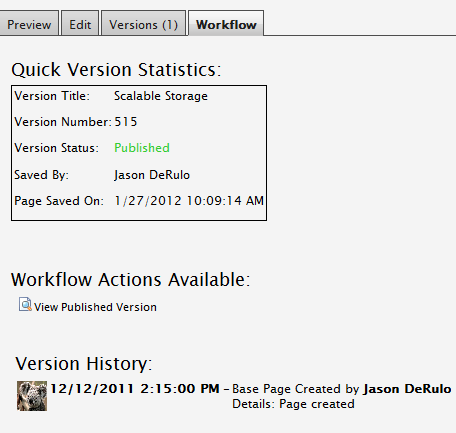Click the Workflow Actions Available heading
Screen dimensions: 456x433
tap(130, 279)
